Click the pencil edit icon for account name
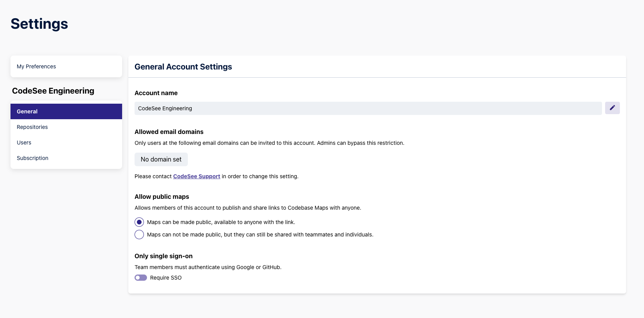This screenshot has height=318, width=644. click(612, 108)
